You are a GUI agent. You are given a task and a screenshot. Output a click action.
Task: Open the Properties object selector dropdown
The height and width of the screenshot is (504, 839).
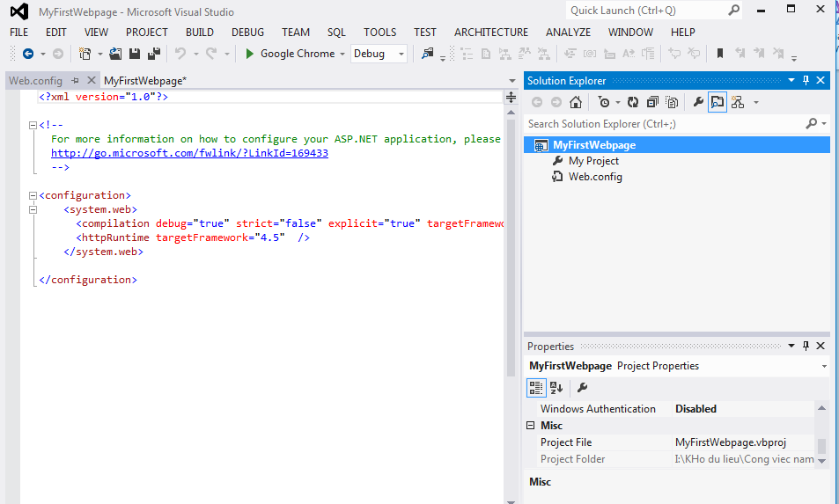(x=824, y=366)
